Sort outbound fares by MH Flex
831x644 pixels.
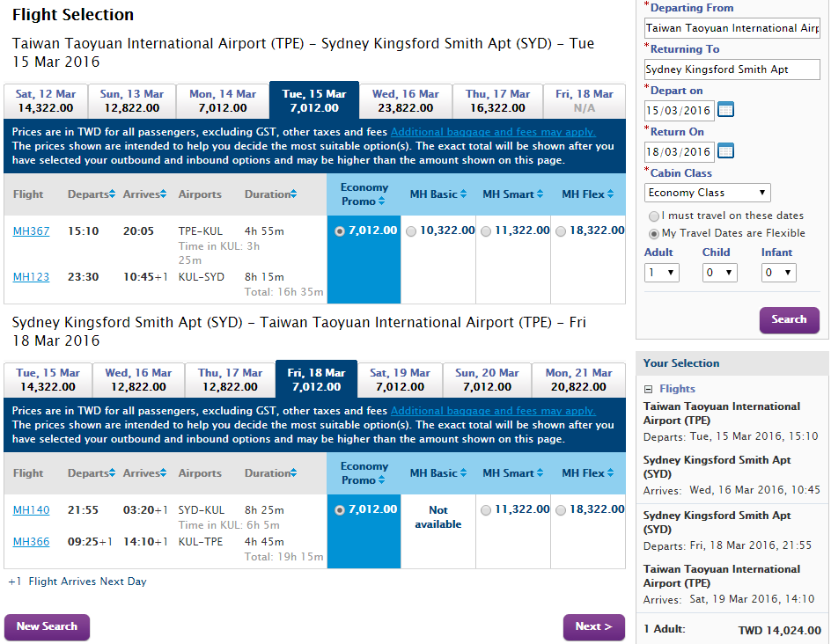pos(587,194)
